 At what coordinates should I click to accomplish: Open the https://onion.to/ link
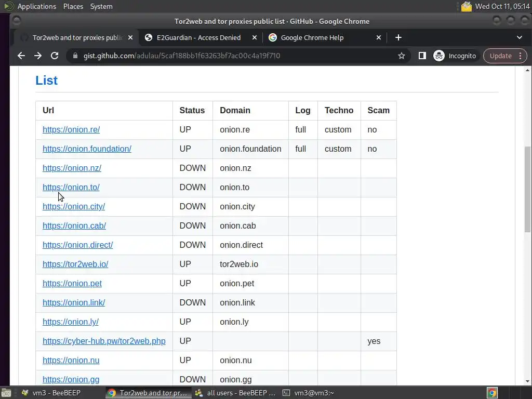(x=71, y=187)
